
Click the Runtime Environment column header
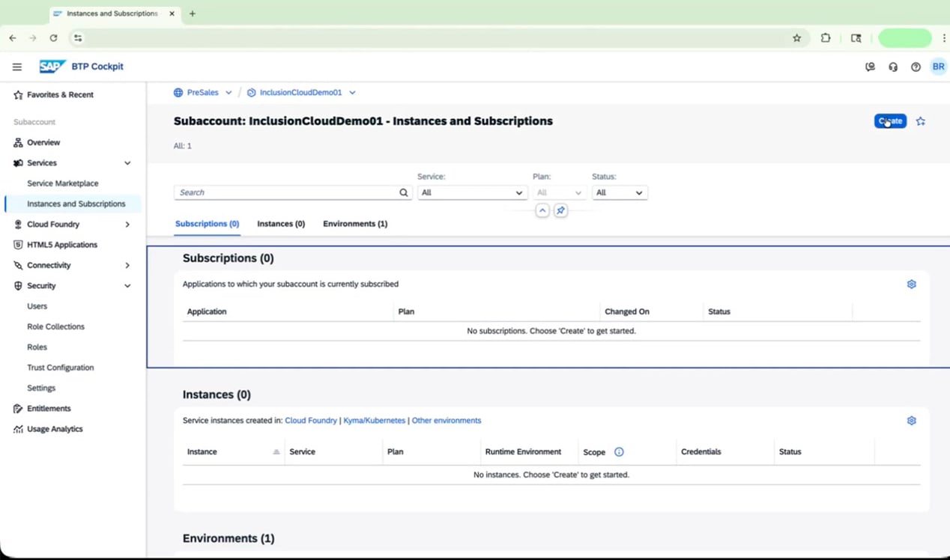click(x=523, y=452)
